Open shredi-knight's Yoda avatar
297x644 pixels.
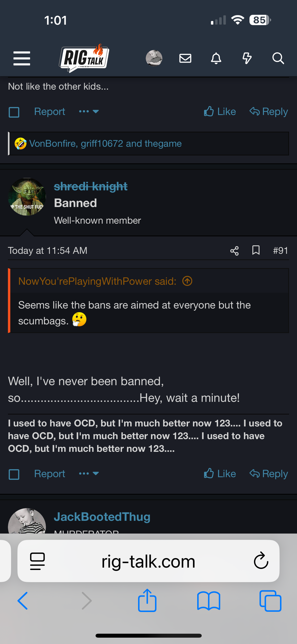pos(27,197)
